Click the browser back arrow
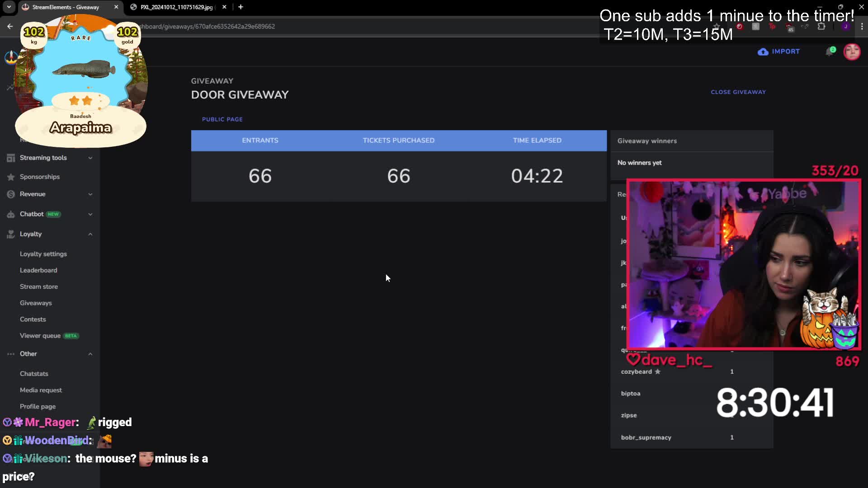868x488 pixels. pos(10,26)
